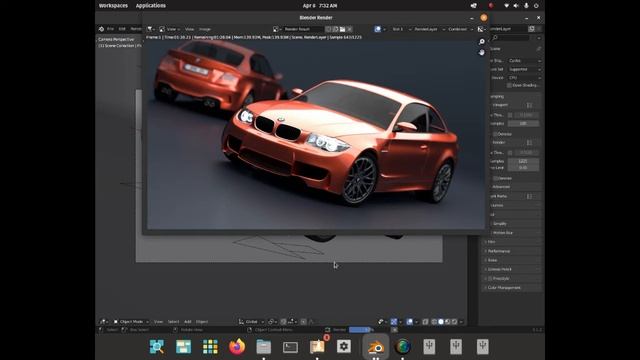
Task: Switch to material preview shading
Action: [448, 322]
